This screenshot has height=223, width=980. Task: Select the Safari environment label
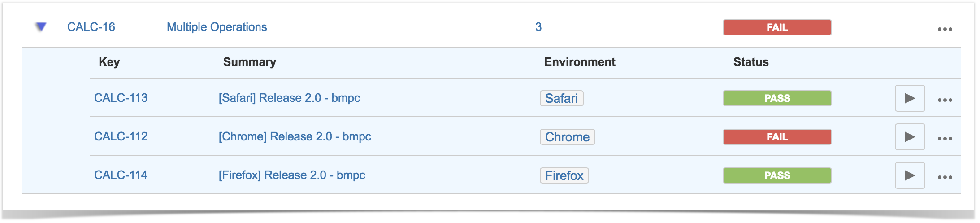pos(561,98)
